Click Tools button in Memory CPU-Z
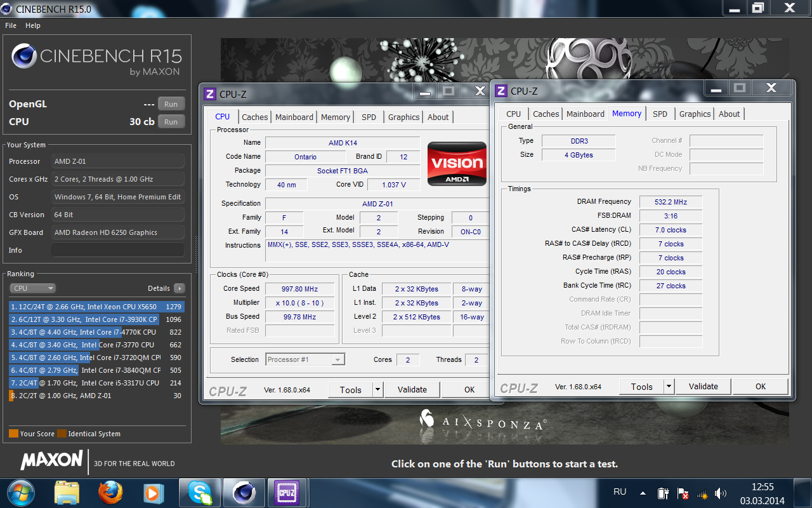 pos(642,387)
